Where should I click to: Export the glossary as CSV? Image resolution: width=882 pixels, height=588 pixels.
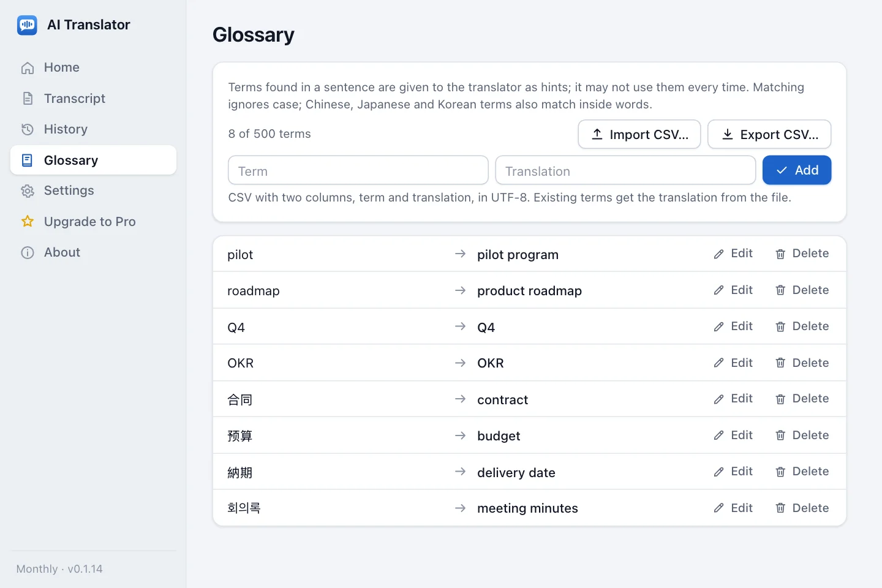pyautogui.click(x=769, y=134)
